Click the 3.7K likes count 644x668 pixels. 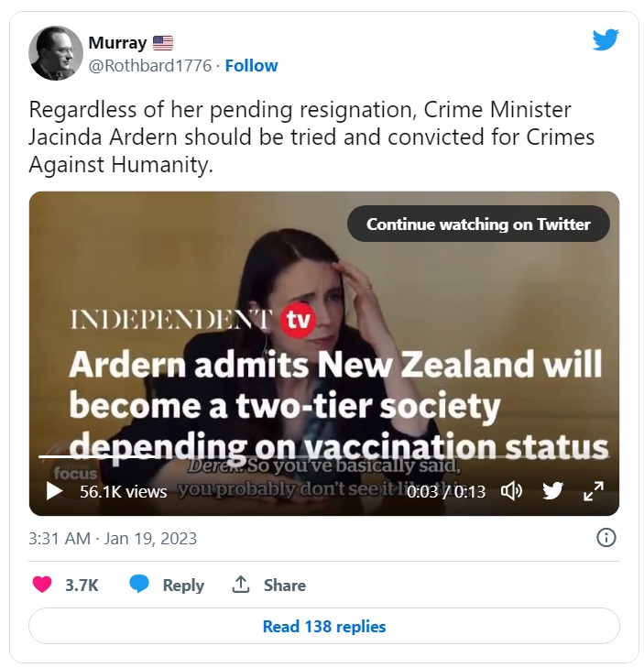click(x=82, y=585)
